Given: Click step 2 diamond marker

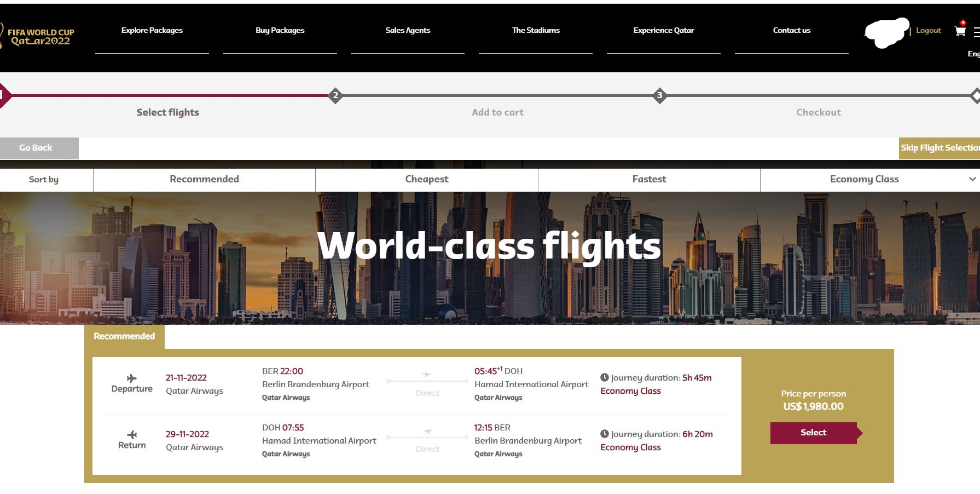Looking at the screenshot, I should click(x=335, y=95).
